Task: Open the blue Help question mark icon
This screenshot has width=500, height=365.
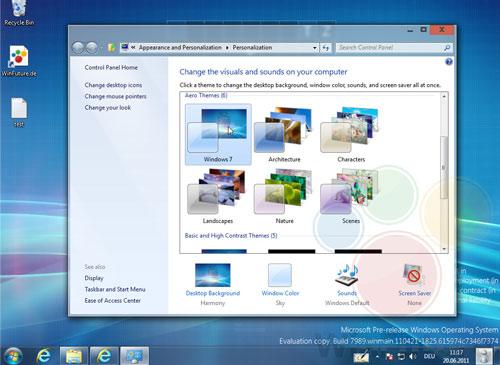Action: pos(449,62)
